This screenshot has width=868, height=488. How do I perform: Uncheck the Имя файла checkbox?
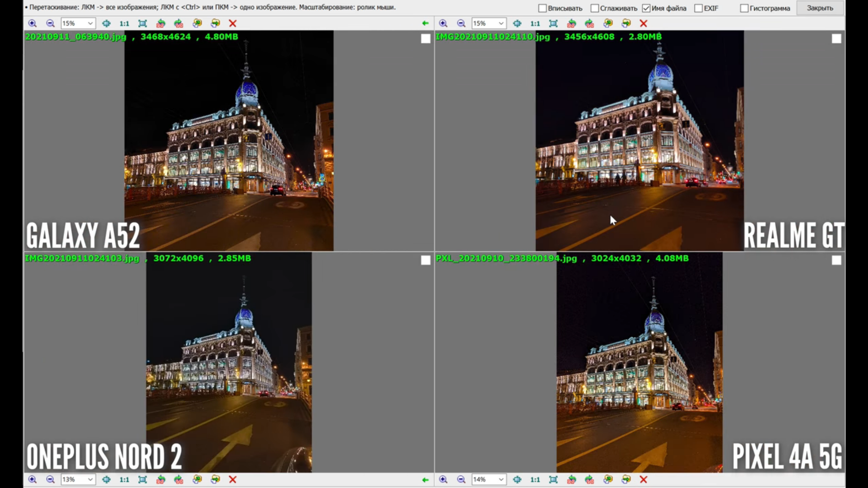[646, 8]
